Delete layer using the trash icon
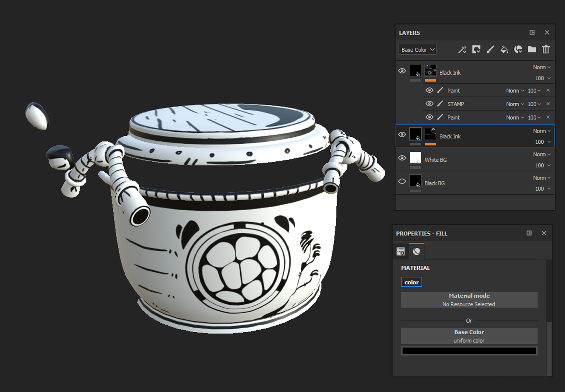This screenshot has height=392, width=565. click(546, 50)
